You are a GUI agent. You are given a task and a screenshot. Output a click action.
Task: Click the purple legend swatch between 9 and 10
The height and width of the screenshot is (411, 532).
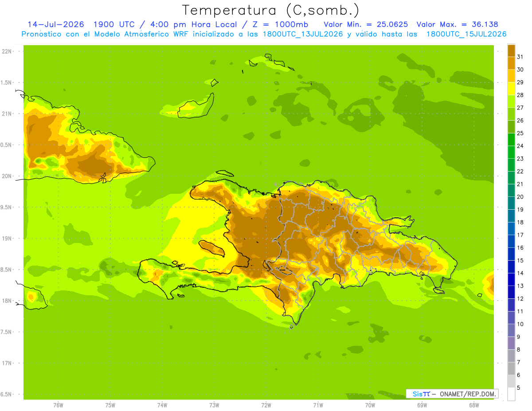click(x=511, y=330)
